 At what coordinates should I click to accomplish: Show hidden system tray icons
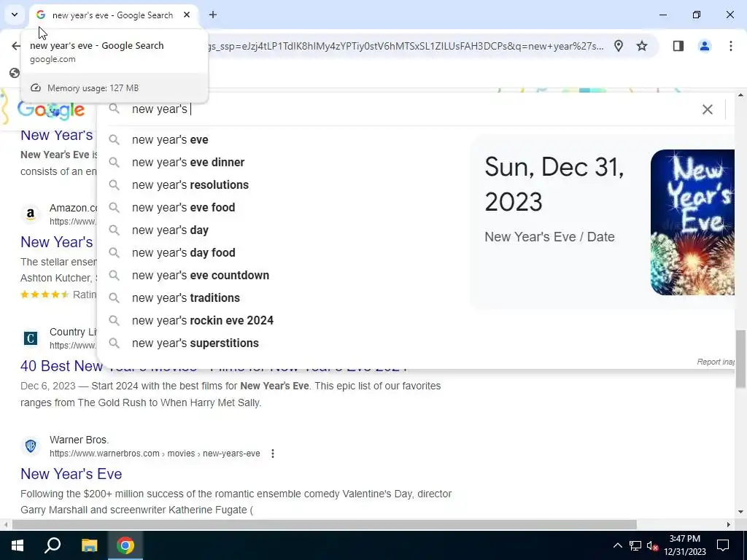tap(617, 545)
